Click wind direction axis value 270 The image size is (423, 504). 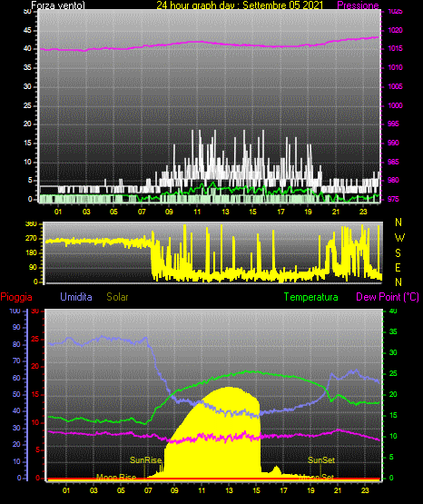32,239
